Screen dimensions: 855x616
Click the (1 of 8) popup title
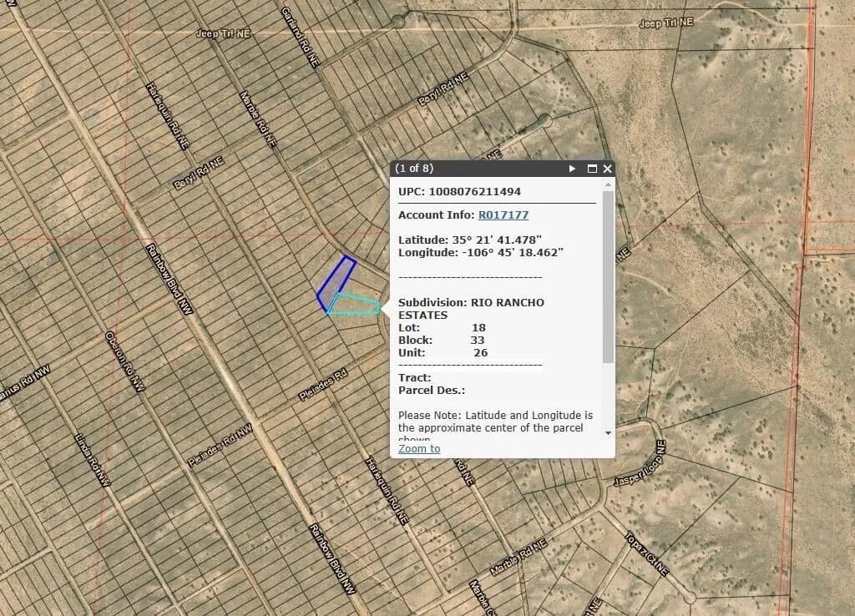414,169
